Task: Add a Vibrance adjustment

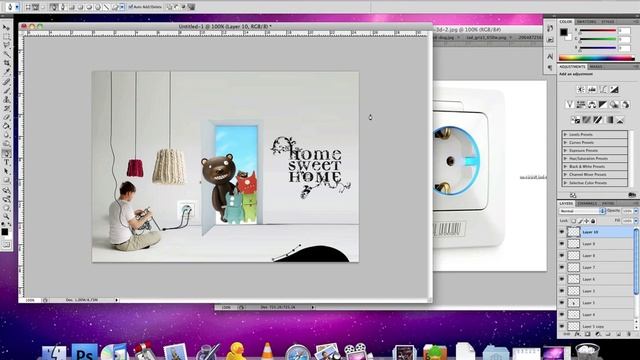Action: click(569, 104)
